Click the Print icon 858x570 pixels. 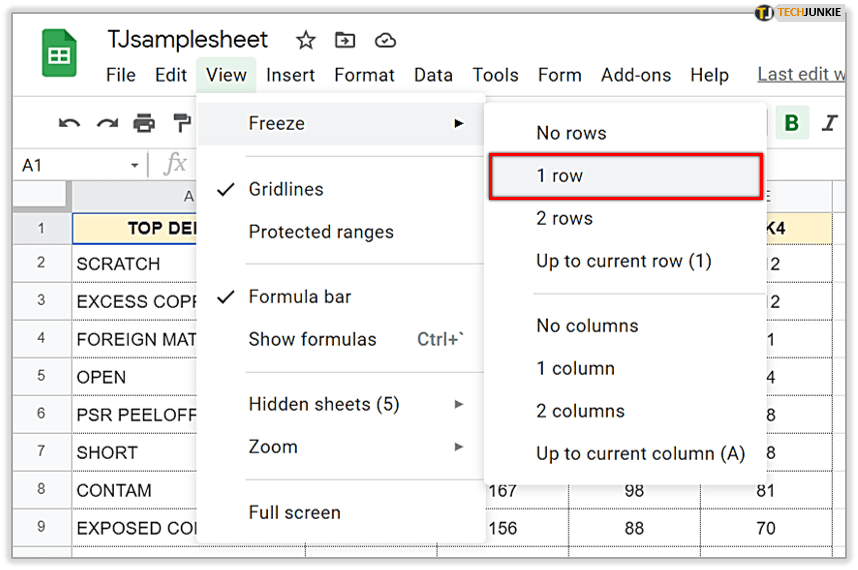point(145,123)
